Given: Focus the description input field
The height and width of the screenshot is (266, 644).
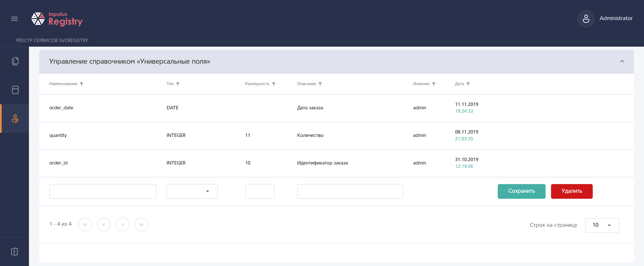Looking at the screenshot, I should coord(350,192).
